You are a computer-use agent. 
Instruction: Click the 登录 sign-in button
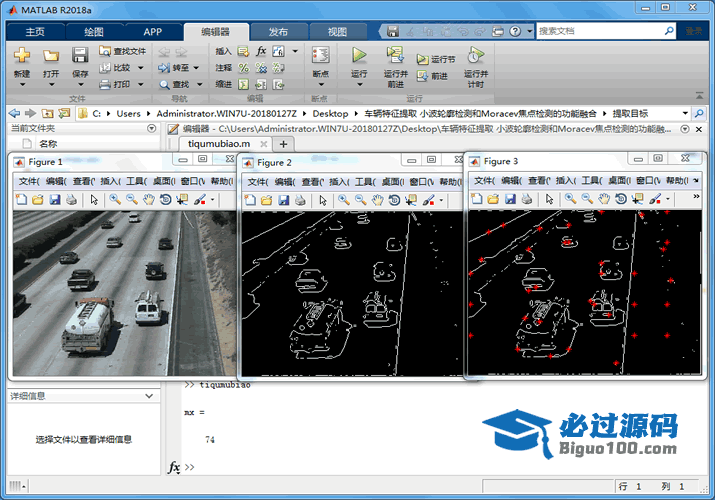[694, 31]
